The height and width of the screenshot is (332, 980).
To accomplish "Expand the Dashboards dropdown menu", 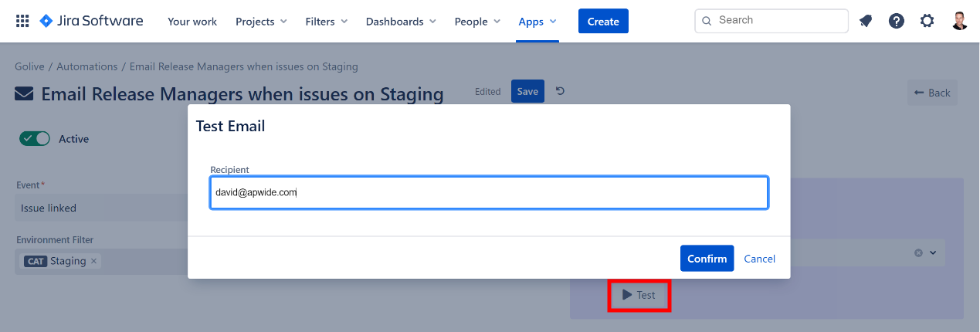I will click(x=401, y=22).
